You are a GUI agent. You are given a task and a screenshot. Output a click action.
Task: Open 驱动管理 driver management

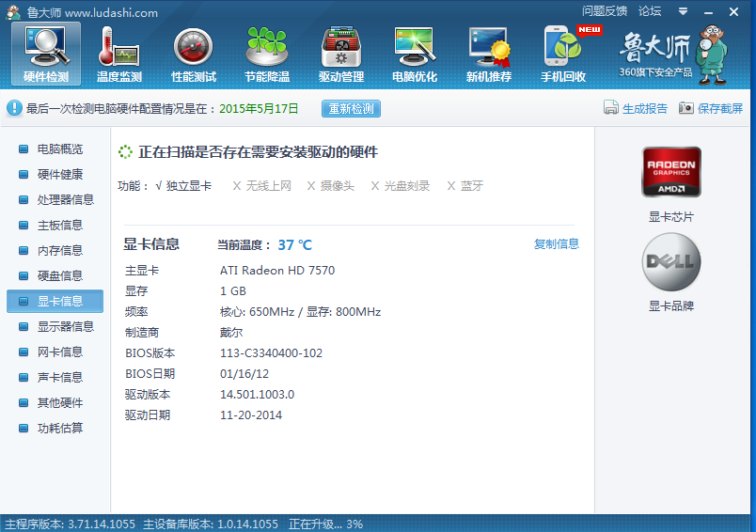click(341, 55)
